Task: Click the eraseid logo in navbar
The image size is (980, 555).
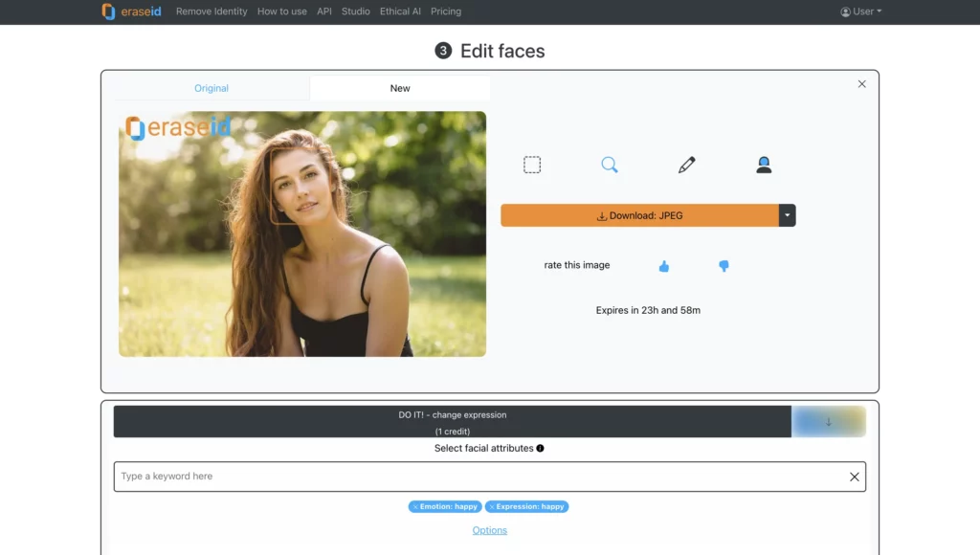Action: pos(133,11)
